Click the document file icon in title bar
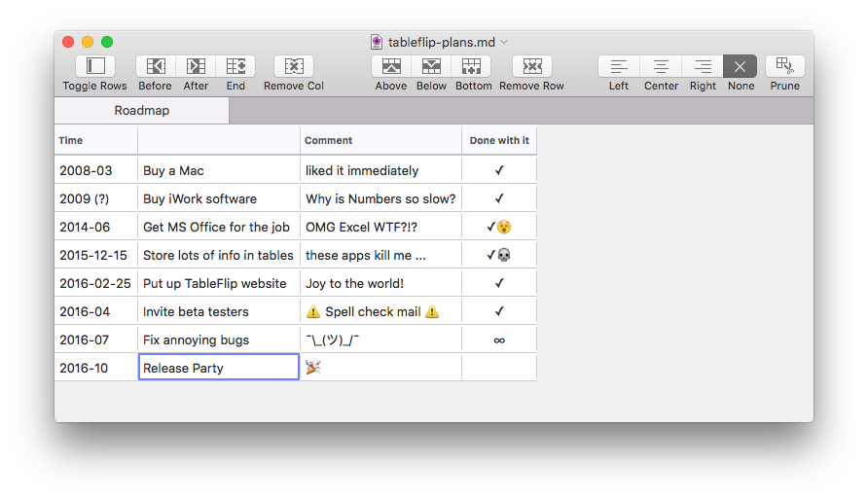This screenshot has height=500, width=868. click(x=377, y=42)
